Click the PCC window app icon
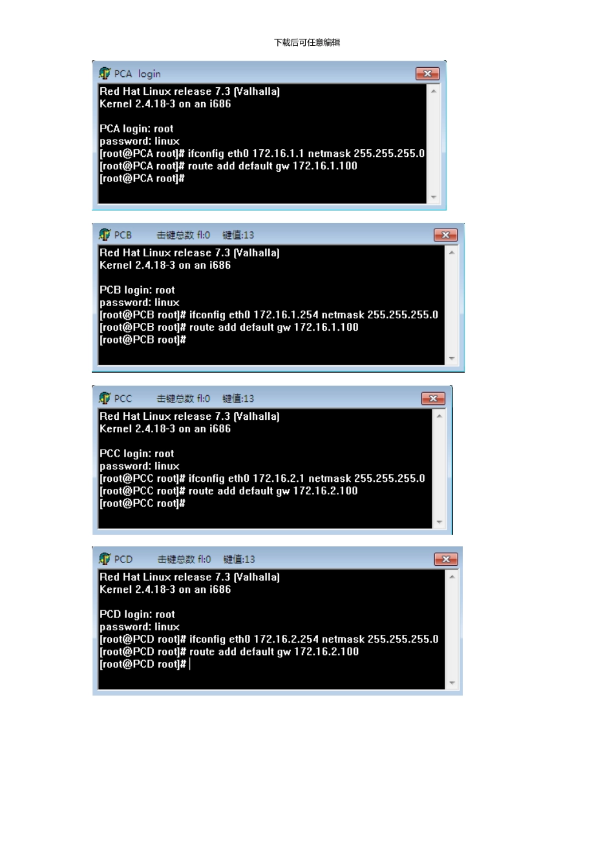Viewport: 614px width, 868px height. [x=105, y=398]
